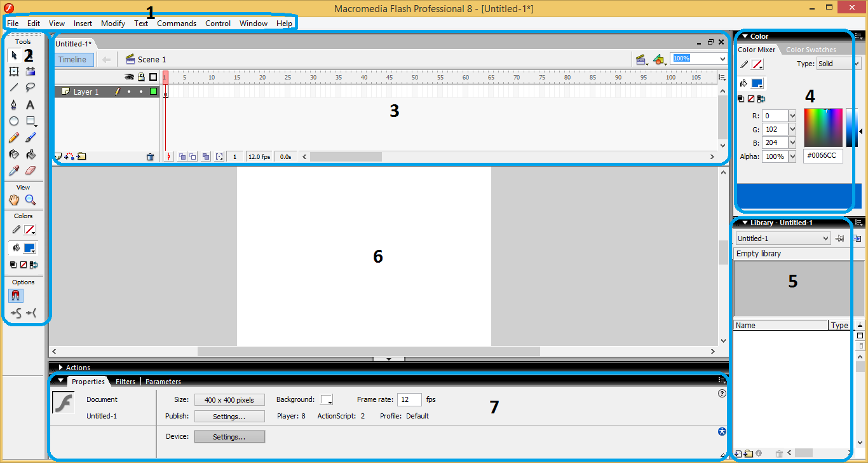
Task: Select the Oval tool
Action: click(x=14, y=121)
